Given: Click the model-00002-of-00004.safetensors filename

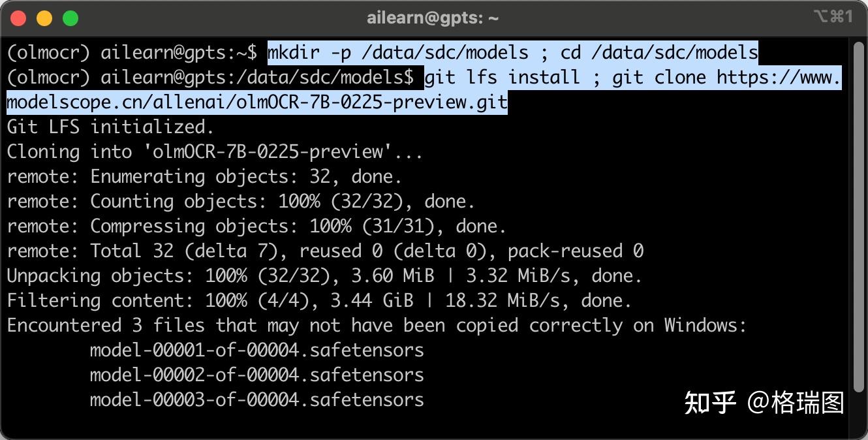Looking at the screenshot, I should [256, 375].
